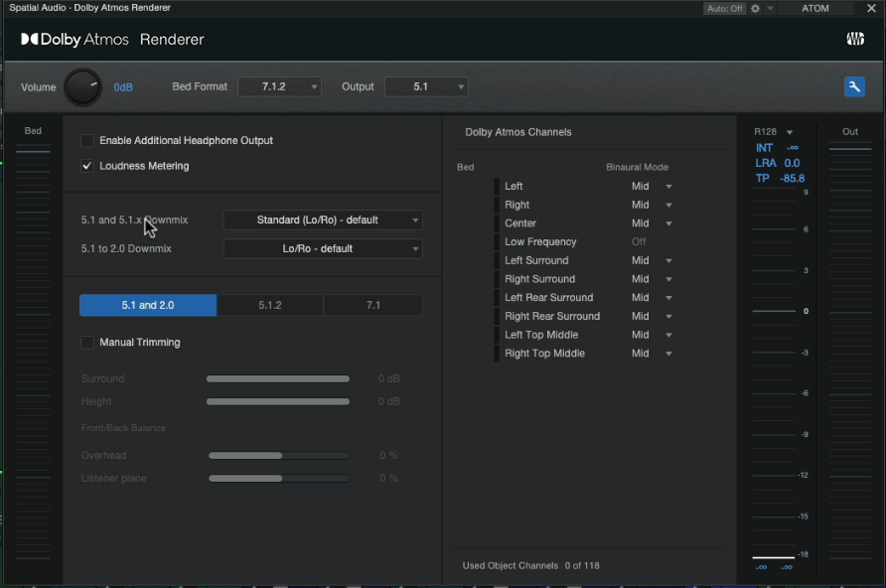Select the 7.1 trim tab

pyautogui.click(x=373, y=306)
